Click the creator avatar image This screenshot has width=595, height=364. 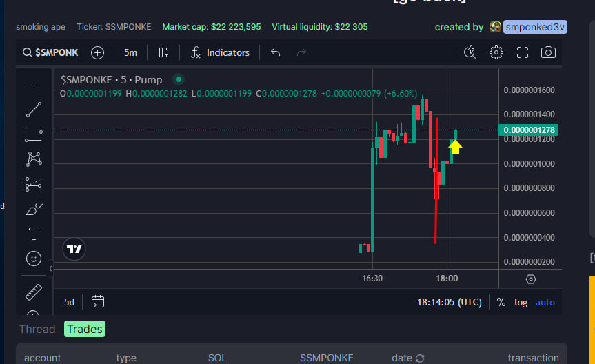click(x=495, y=27)
